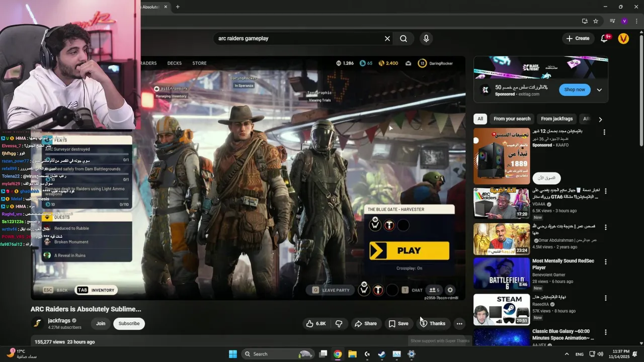Open the clock showing 11:37 PM

(x=621, y=354)
